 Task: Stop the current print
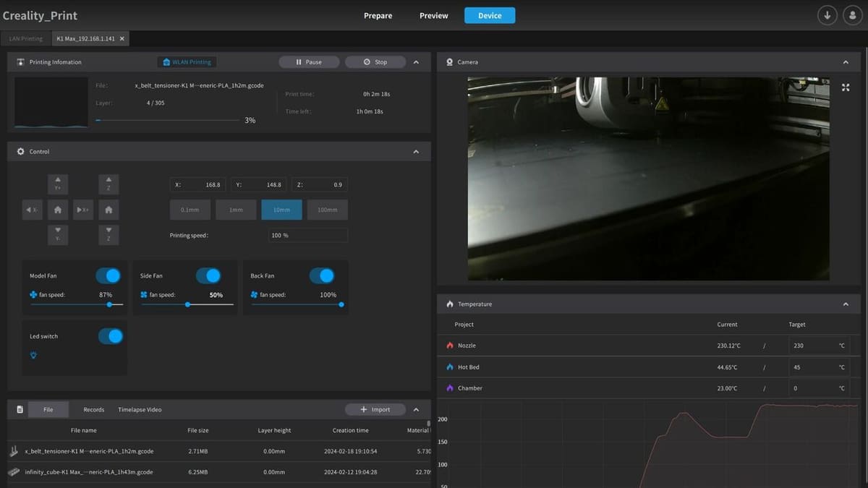pos(375,62)
